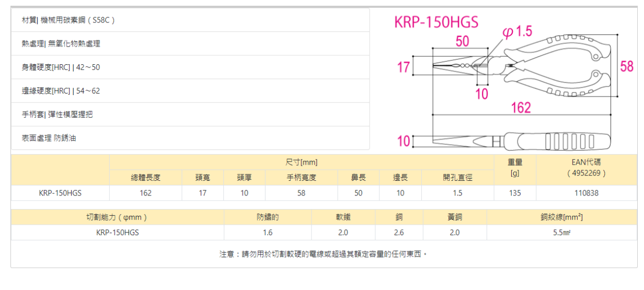
Task: Select the 2.6 value under 銅
Action: pyautogui.click(x=399, y=233)
